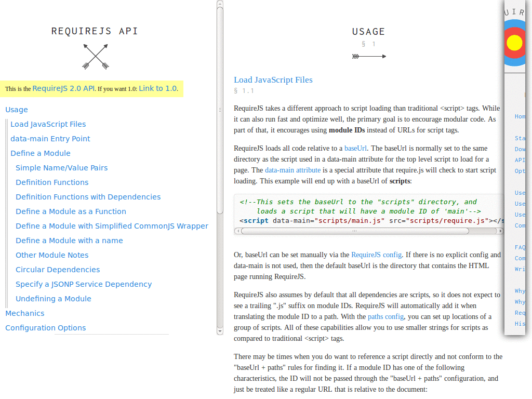Click the script data-main code line
532x399 pixels.
371,221
